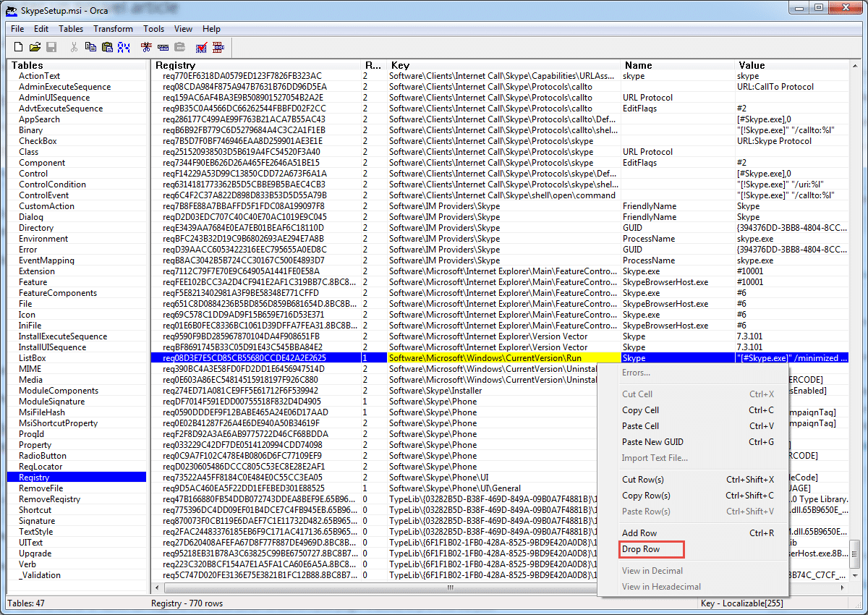Click the New file toolbar icon
Viewport: 868px width, 615px height.
[19, 47]
